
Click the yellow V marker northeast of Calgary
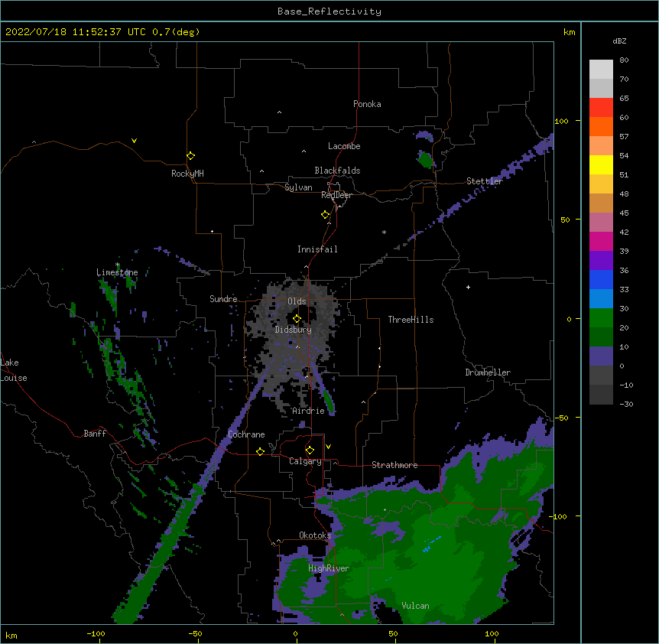tap(328, 447)
